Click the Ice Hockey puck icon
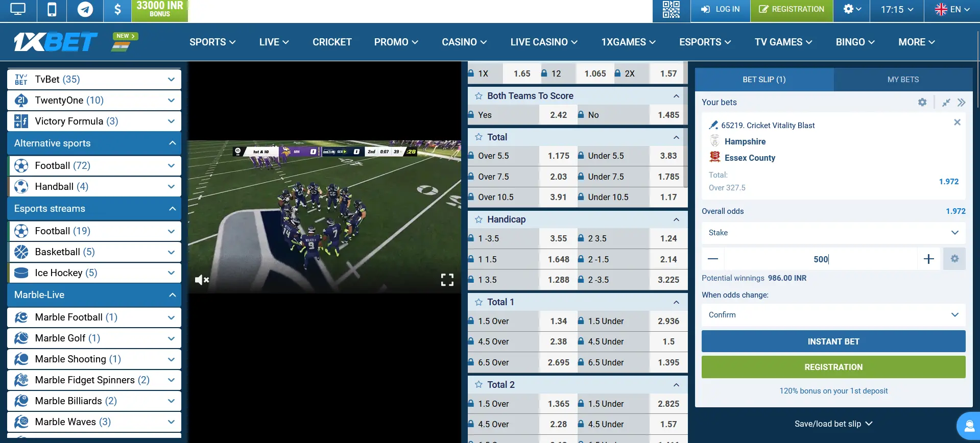Image resolution: width=980 pixels, height=443 pixels. (x=21, y=273)
